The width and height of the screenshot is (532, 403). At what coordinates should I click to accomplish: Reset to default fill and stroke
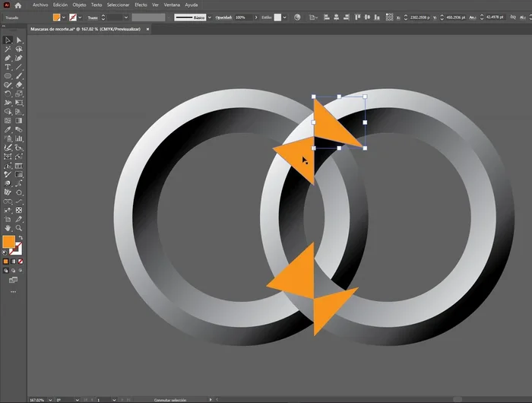coord(5,252)
